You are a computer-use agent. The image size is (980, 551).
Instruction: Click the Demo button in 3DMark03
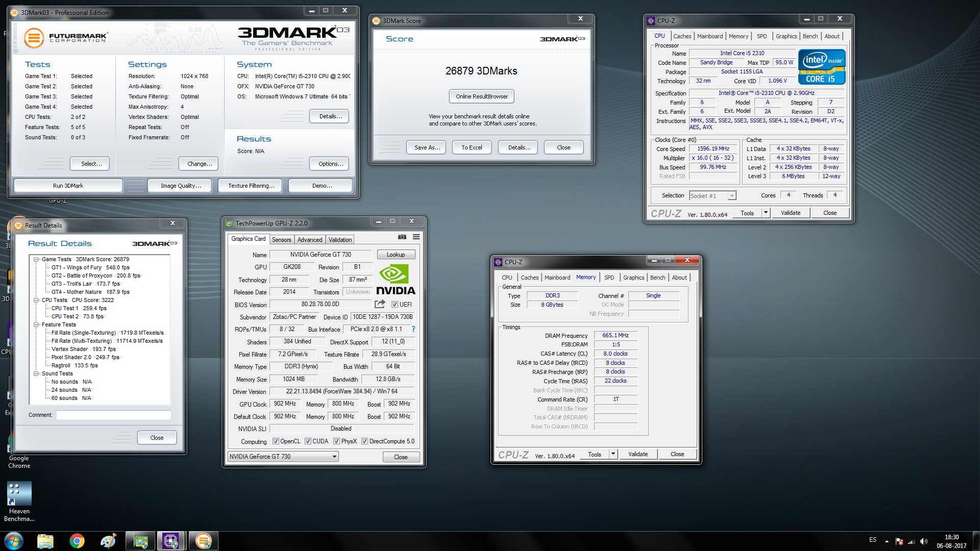[x=322, y=186]
